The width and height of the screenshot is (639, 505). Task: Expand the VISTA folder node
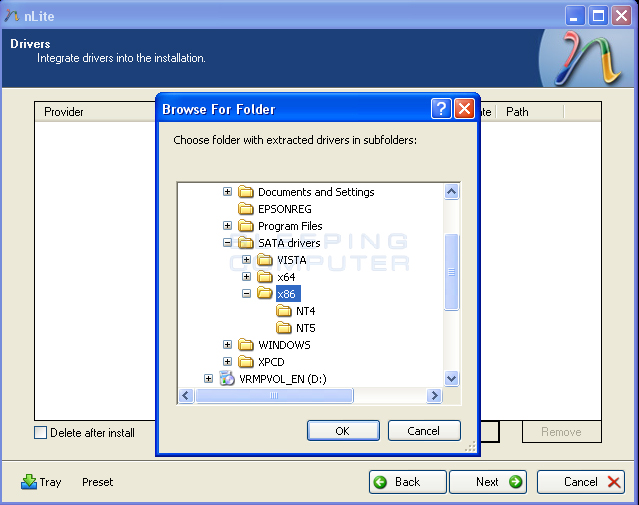click(246, 260)
